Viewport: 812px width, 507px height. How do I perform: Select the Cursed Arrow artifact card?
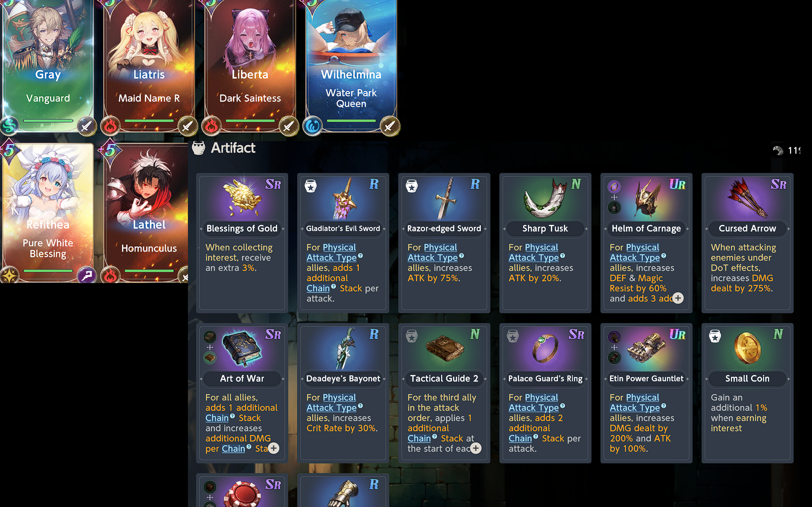(x=747, y=243)
